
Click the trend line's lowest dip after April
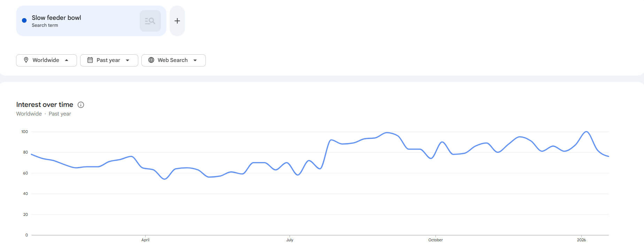165,179
